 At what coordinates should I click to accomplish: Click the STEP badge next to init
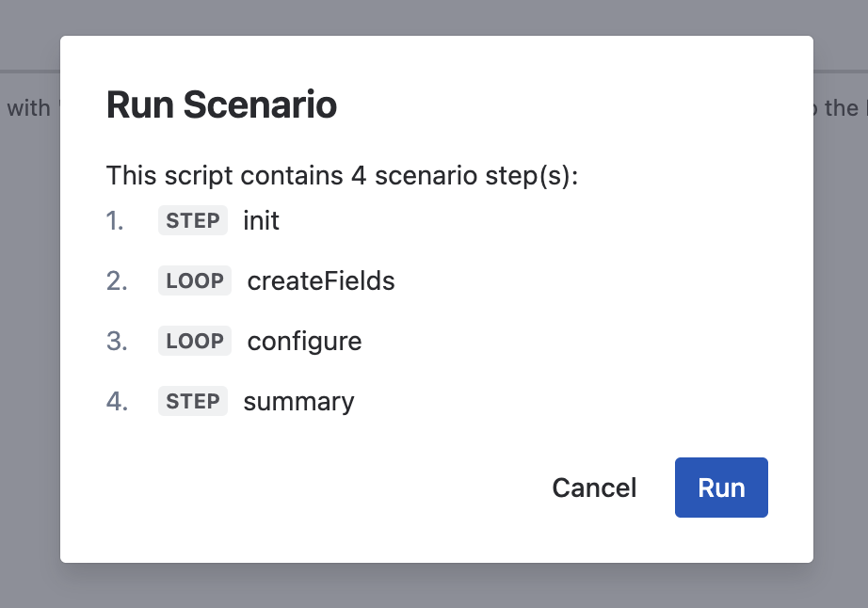pyautogui.click(x=192, y=220)
